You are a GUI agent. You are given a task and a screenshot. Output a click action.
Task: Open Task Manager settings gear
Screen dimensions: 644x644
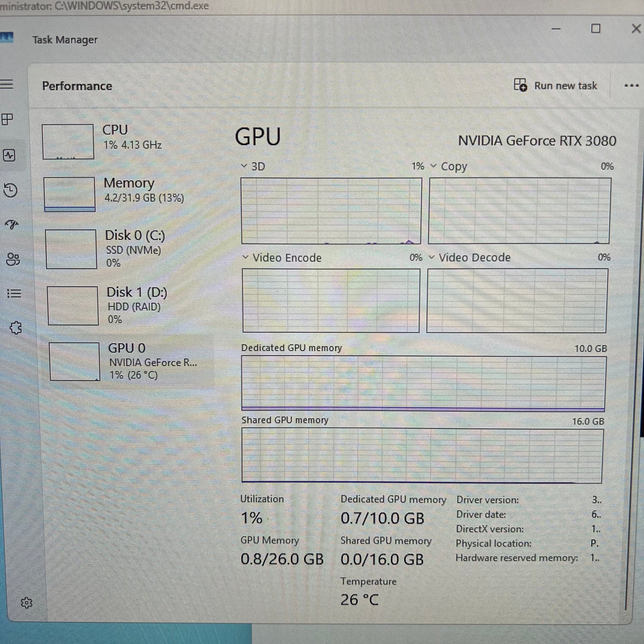click(26, 602)
